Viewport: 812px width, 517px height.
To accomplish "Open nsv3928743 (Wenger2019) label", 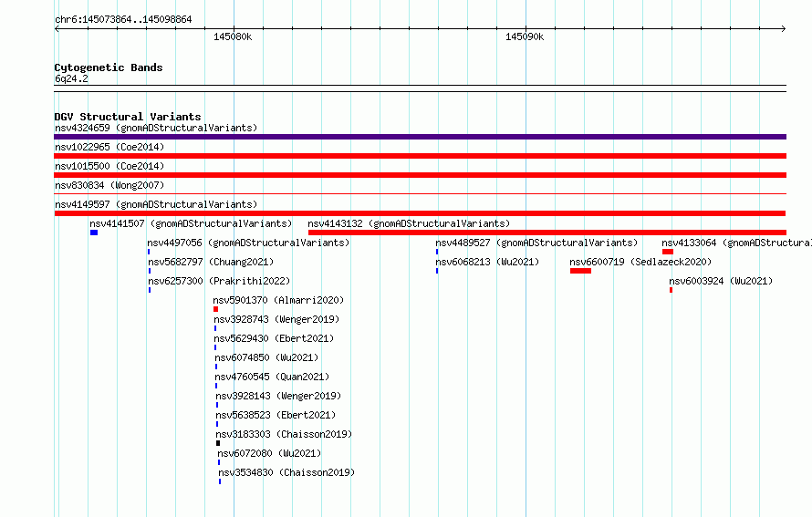I will (x=276, y=319).
